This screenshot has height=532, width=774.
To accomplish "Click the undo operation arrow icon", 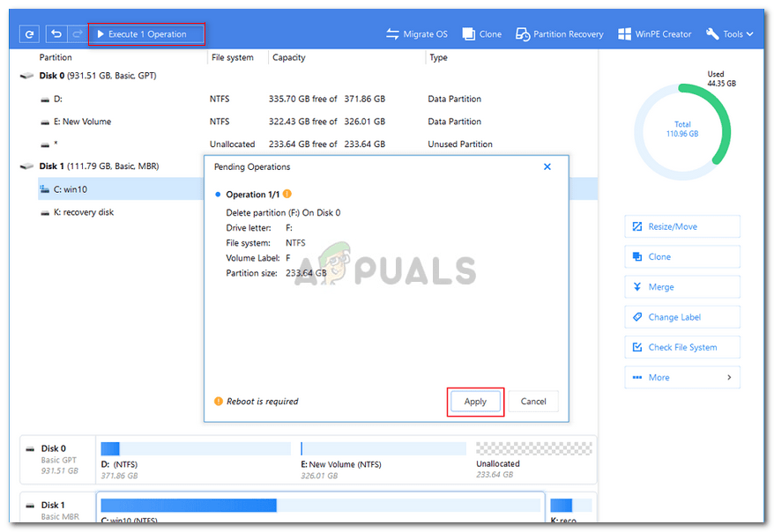I will [x=55, y=33].
